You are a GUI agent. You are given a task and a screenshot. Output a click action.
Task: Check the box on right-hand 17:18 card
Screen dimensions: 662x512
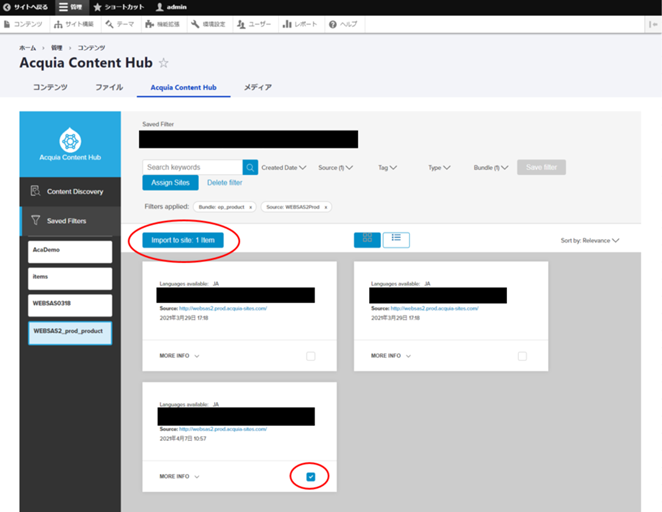coord(522,356)
